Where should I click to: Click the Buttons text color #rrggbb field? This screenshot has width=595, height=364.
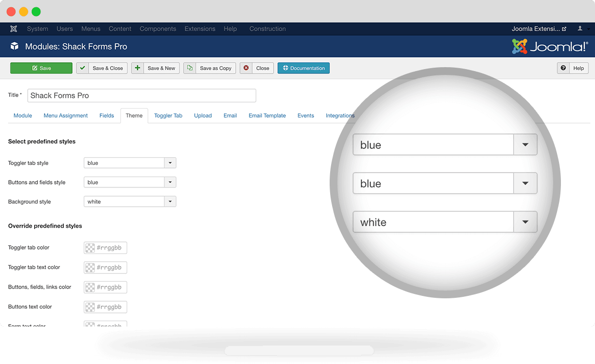(x=106, y=307)
